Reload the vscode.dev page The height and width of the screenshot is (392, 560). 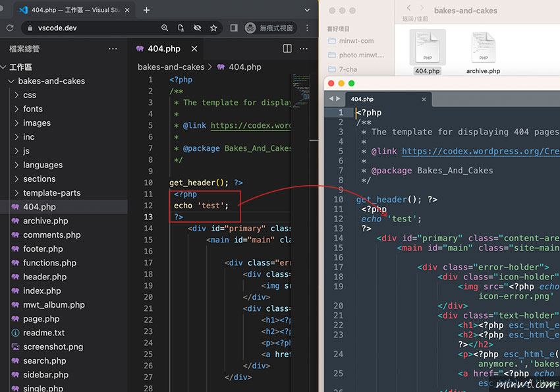(10, 28)
